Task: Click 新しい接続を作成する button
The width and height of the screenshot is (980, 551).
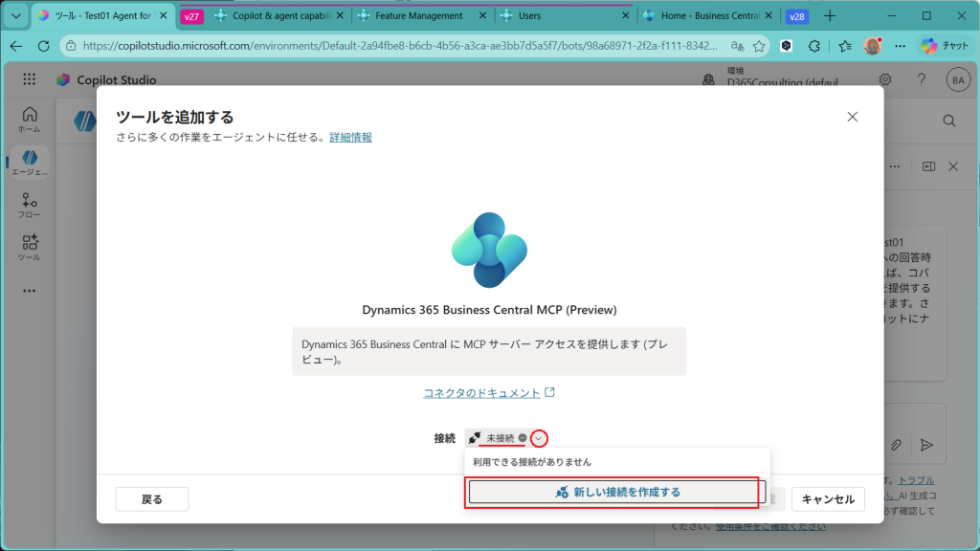Action: pos(616,492)
